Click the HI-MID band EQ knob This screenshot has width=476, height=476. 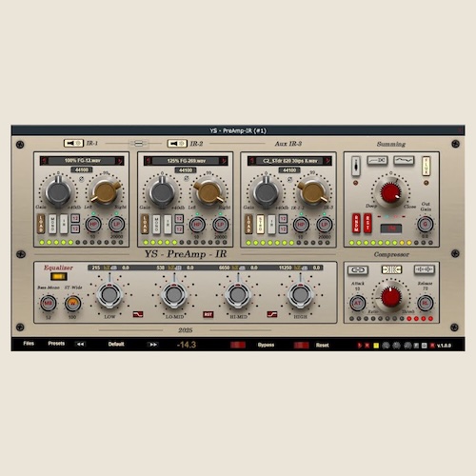[238, 295]
